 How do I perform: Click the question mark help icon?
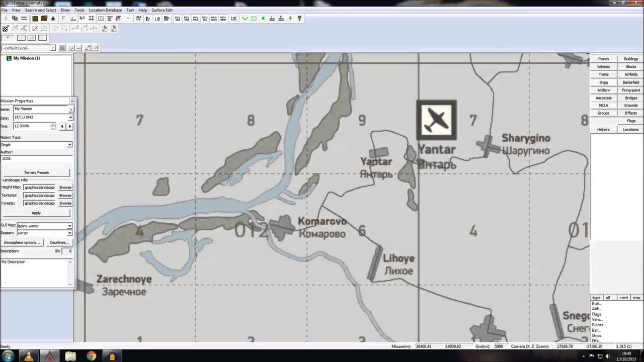(299, 19)
